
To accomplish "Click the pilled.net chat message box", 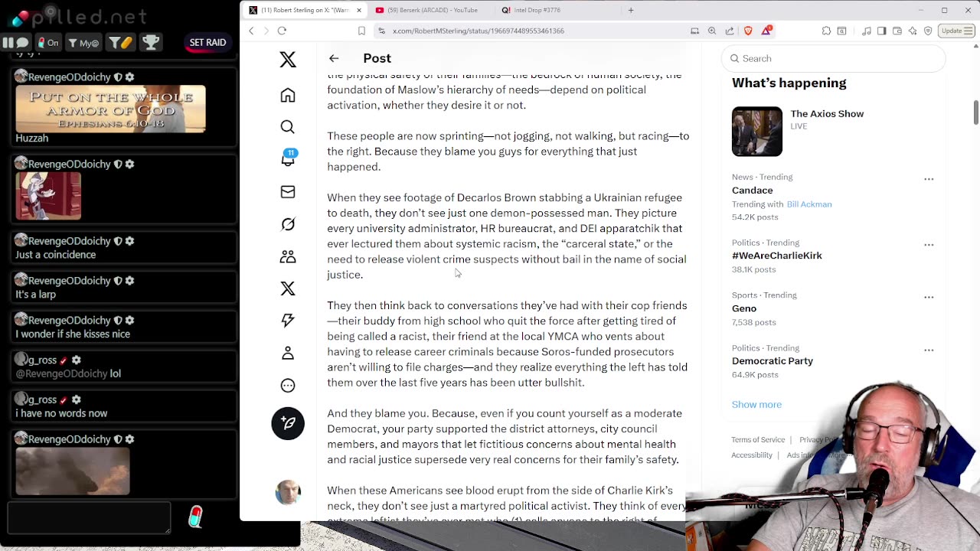I will point(89,517).
